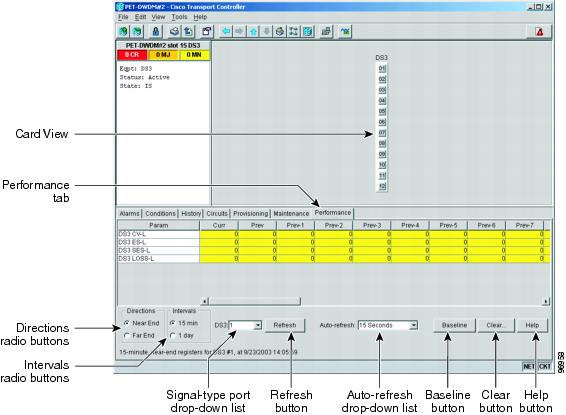Open the Help menu in menu bar
This screenshot has height=415, width=566.
(x=200, y=17)
